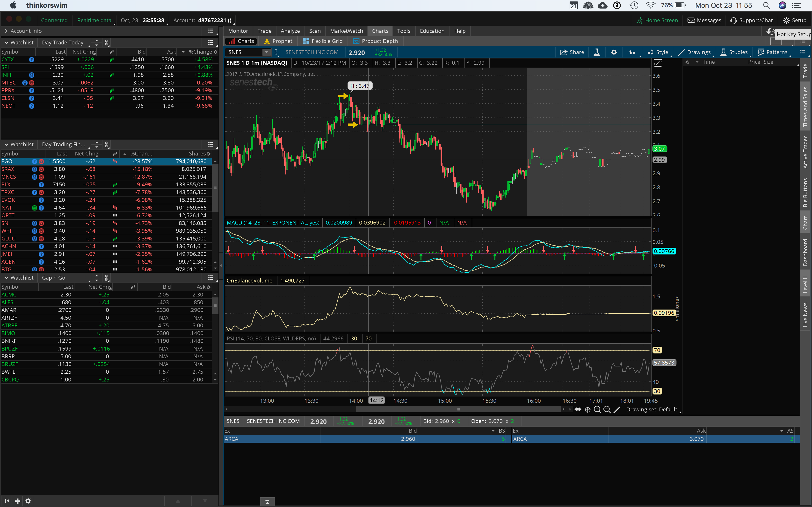
Task: Open the Messages button
Action: coord(704,21)
